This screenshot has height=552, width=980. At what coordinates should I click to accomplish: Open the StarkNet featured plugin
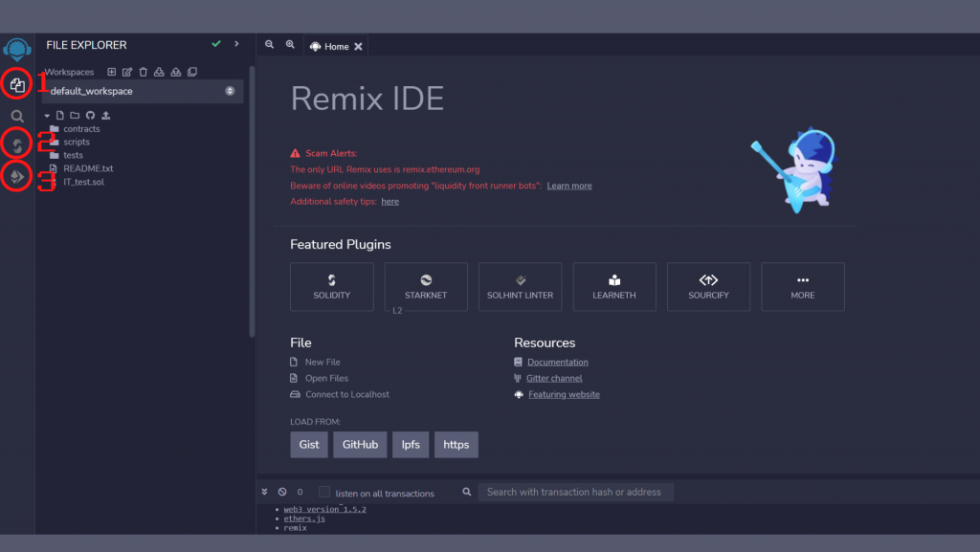[x=426, y=287]
